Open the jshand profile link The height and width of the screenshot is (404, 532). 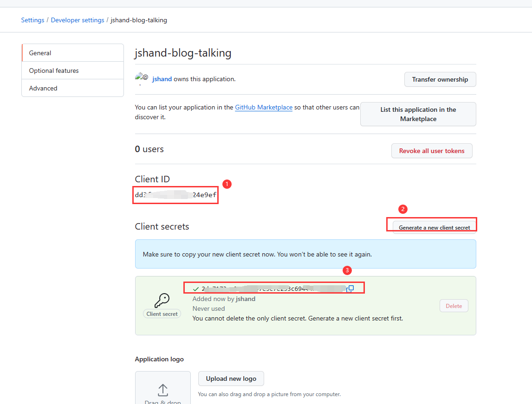[x=162, y=79]
